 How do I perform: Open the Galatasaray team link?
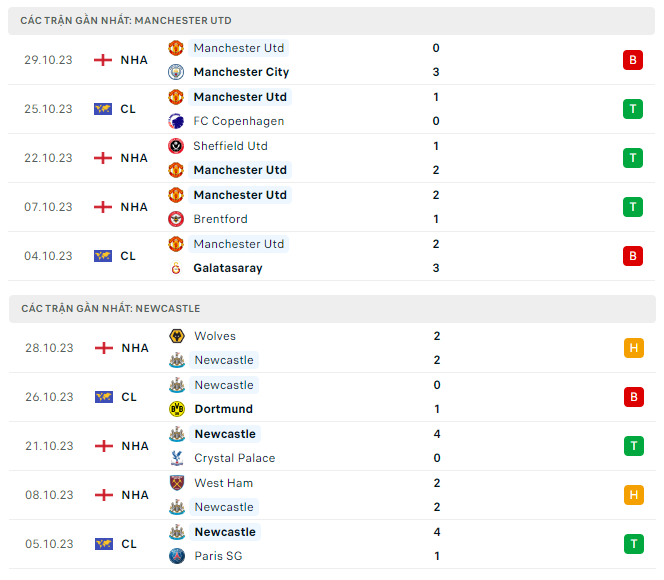click(228, 268)
